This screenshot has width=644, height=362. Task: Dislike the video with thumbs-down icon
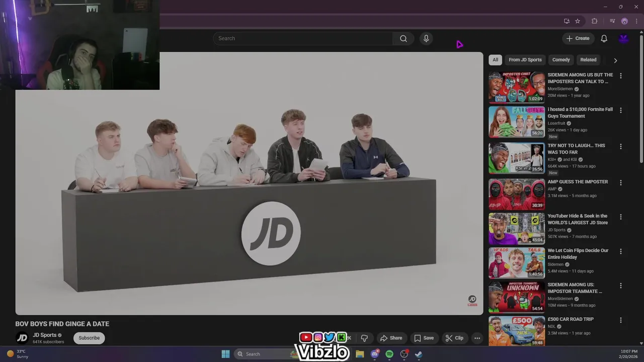point(364,338)
